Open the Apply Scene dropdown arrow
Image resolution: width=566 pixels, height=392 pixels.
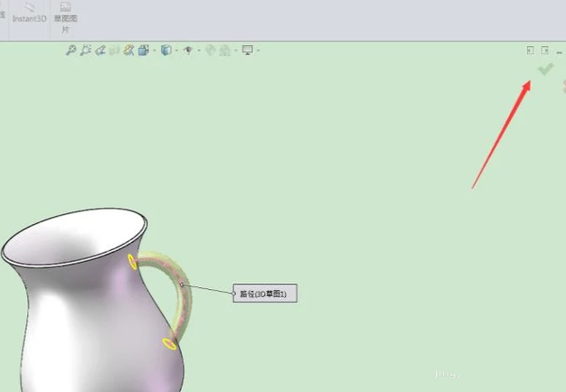236,51
